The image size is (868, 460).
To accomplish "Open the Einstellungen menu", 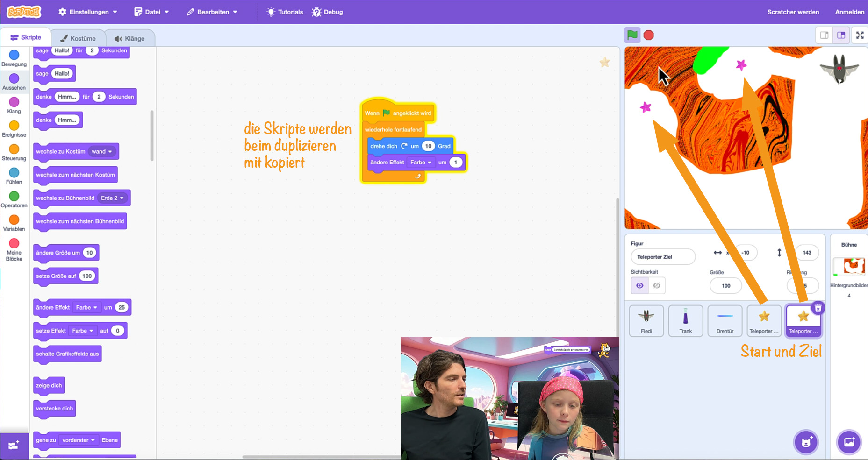I will [x=88, y=12].
